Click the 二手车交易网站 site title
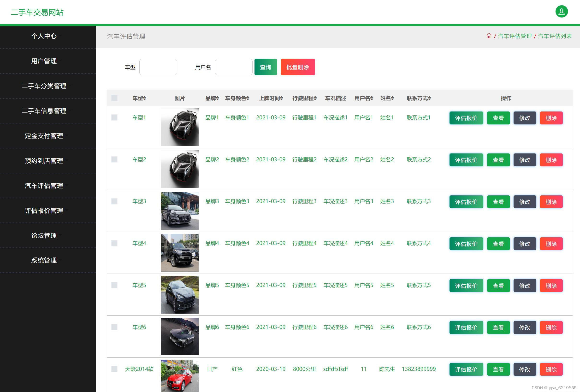 click(x=37, y=12)
